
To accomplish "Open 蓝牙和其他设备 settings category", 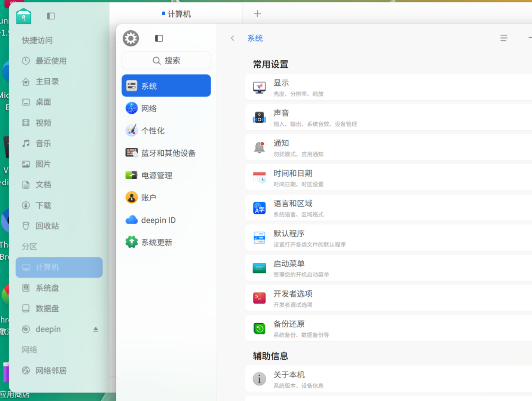I will (x=166, y=153).
